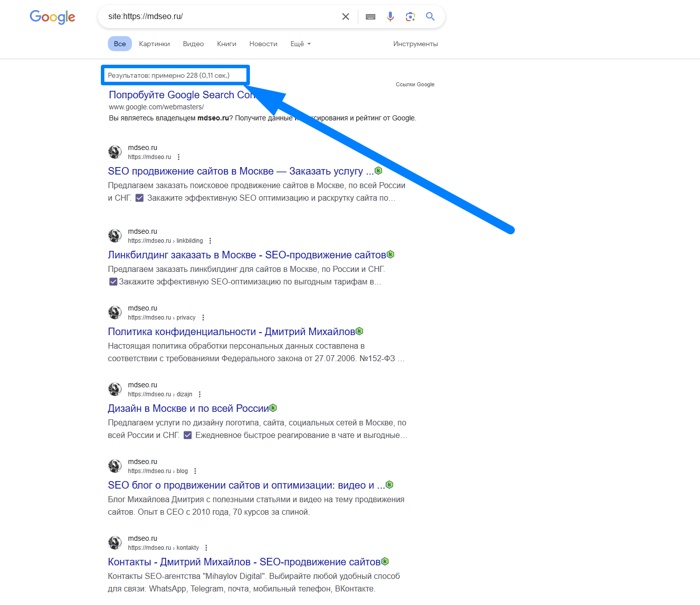Open Линкбилдинг заказать в Москве result

tap(247, 255)
